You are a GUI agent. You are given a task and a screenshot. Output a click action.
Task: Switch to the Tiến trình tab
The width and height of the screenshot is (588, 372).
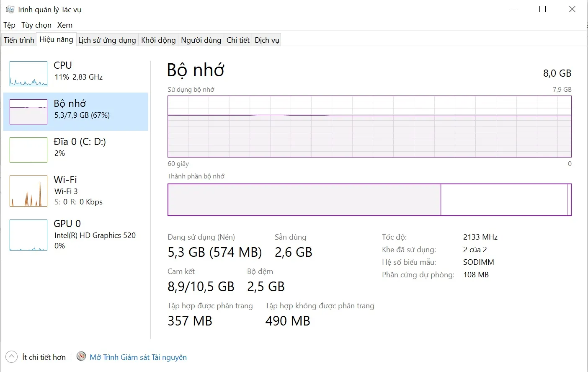tap(19, 40)
